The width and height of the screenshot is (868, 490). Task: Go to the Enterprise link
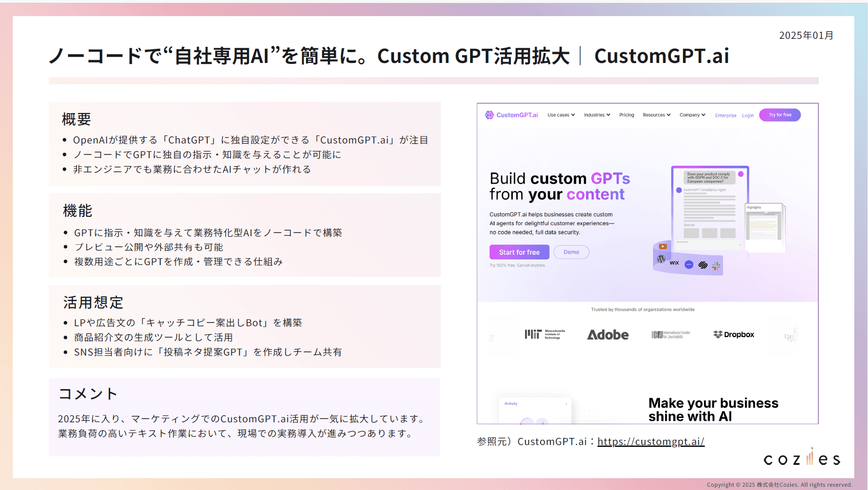pos(726,116)
